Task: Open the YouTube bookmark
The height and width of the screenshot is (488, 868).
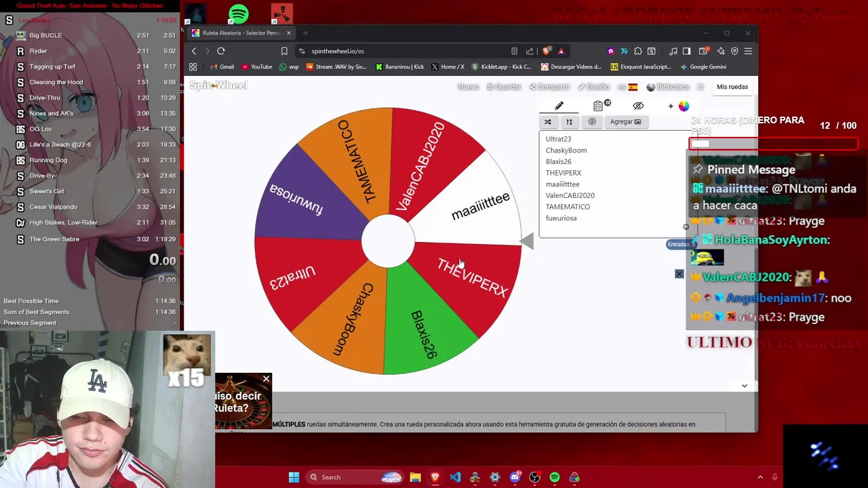Action: 256,66
